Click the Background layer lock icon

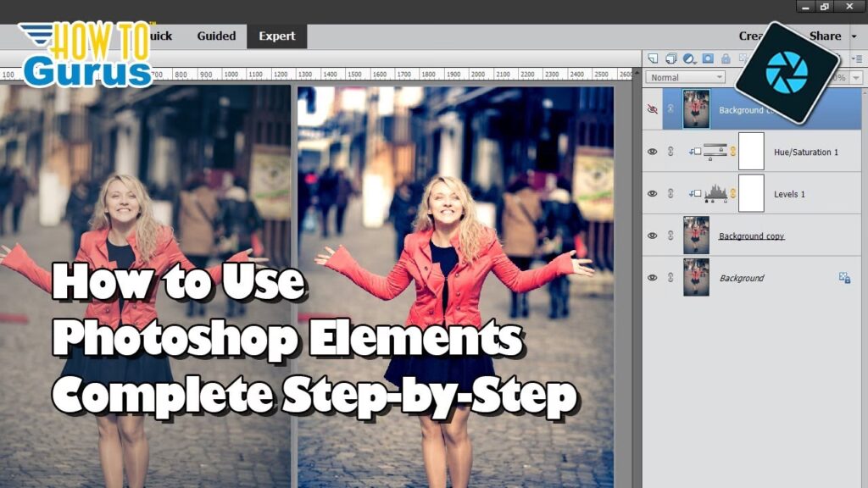click(844, 278)
